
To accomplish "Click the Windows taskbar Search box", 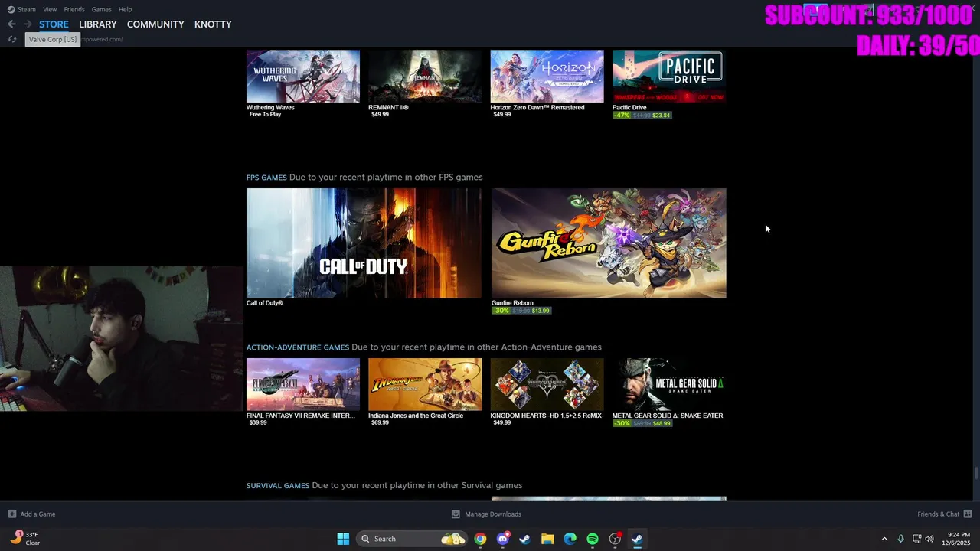I will (411, 539).
